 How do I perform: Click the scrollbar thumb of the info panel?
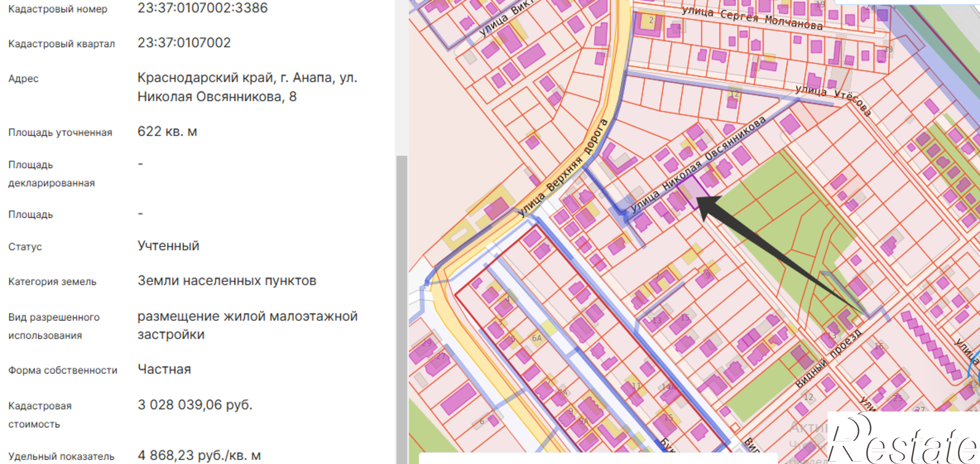[x=402, y=309]
